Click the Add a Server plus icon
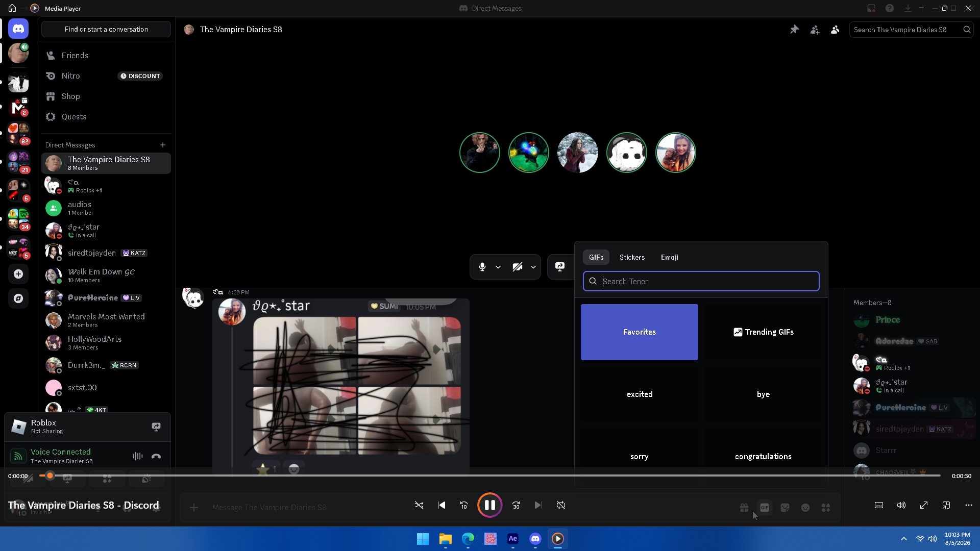The width and height of the screenshot is (980, 551). pos(18,274)
